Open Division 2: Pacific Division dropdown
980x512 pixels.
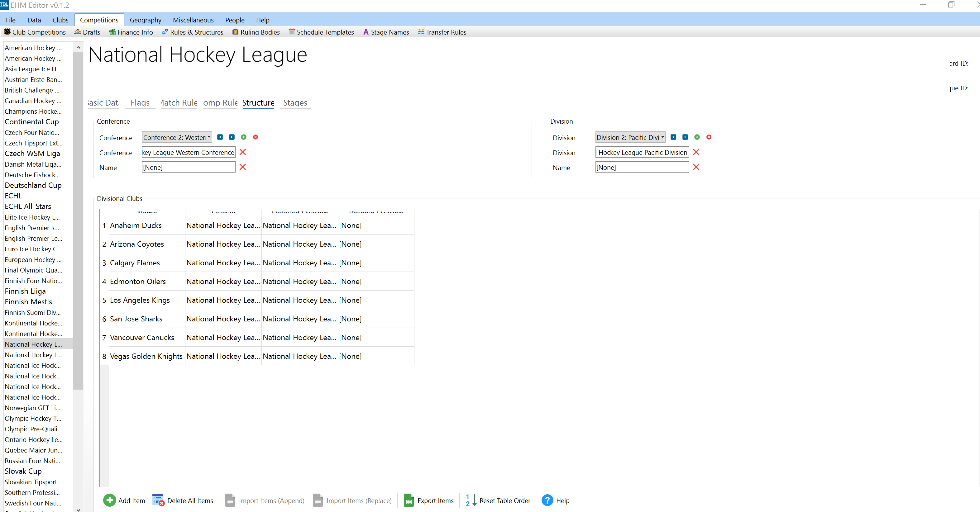tap(630, 137)
